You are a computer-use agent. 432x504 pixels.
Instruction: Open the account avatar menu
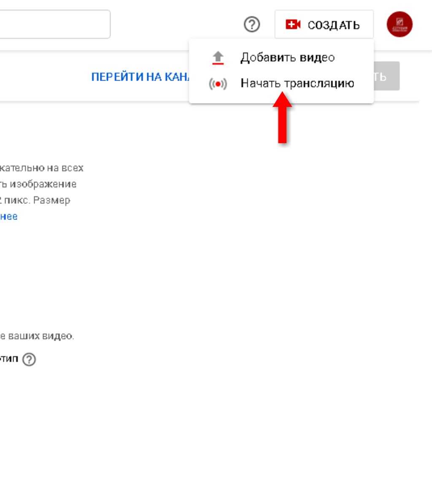click(x=399, y=24)
